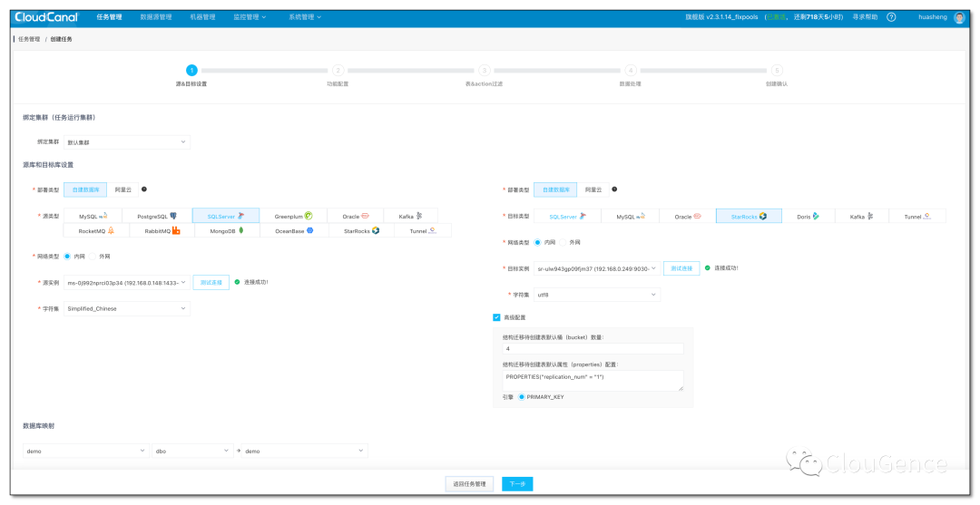Select Kafka as target type

(x=862, y=217)
